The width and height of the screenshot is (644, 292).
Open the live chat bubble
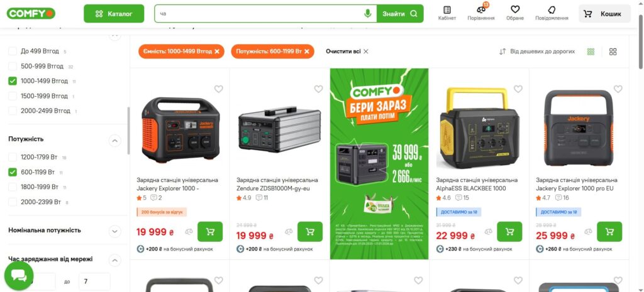pos(19,276)
